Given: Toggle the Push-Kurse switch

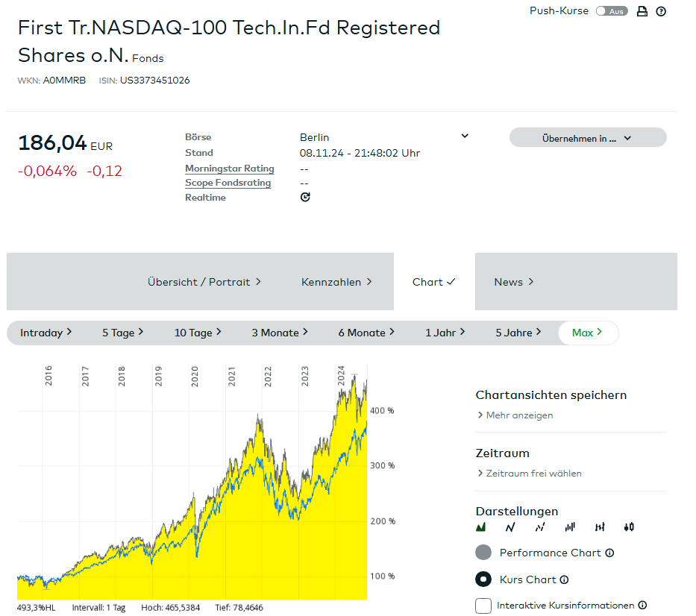Looking at the screenshot, I should (612, 11).
